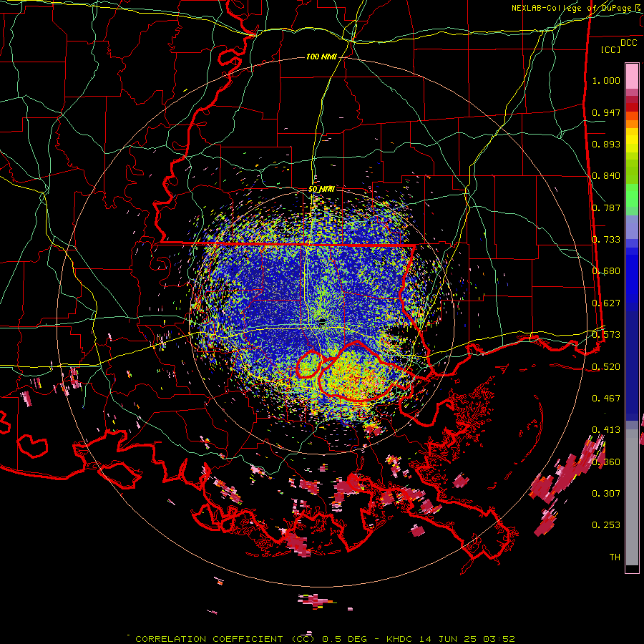
Task: Click the 100 NMI range ring label
Action: [321, 57]
